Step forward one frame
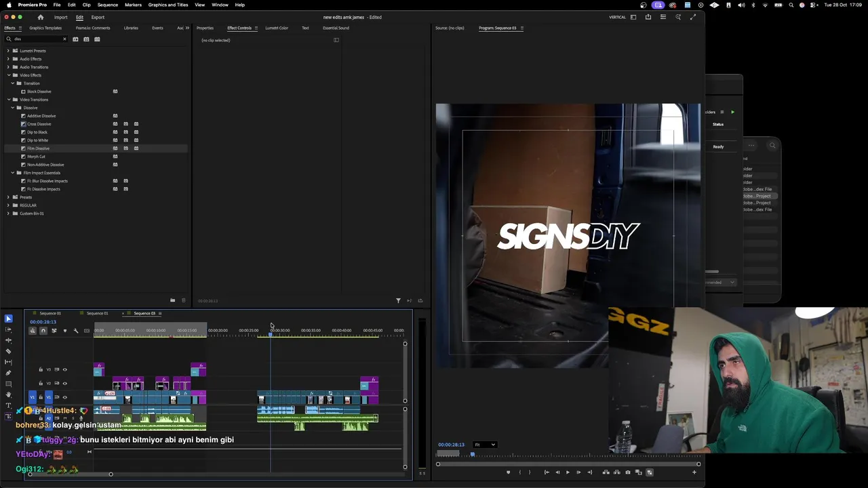This screenshot has width=868, height=488. [578, 472]
